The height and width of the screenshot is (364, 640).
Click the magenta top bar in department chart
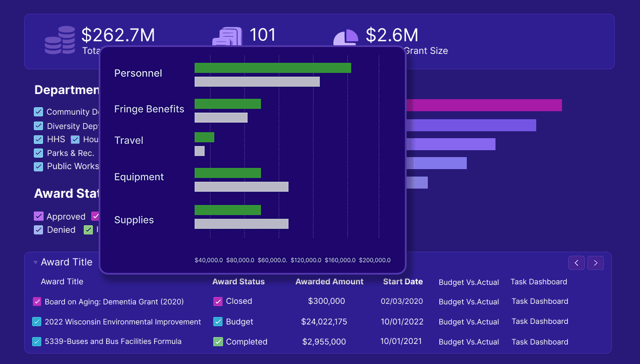tap(483, 105)
